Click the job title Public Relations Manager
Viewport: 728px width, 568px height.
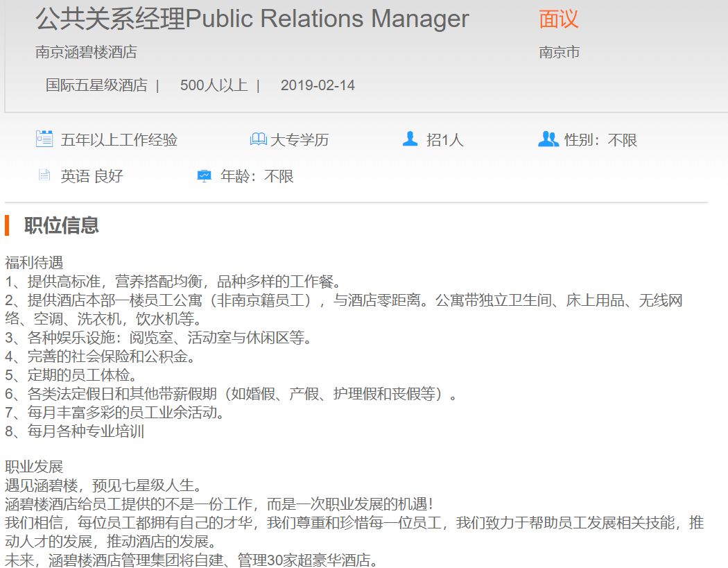[x=252, y=19]
